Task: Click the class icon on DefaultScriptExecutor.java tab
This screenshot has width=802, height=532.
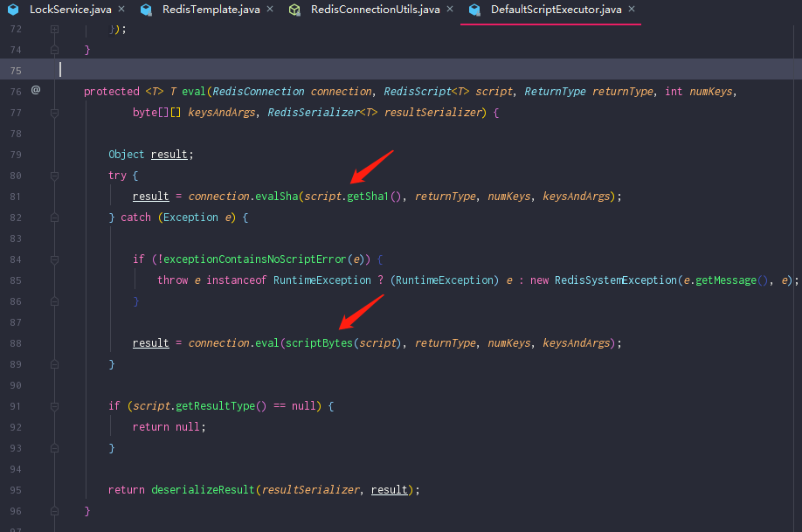Action: click(x=474, y=10)
